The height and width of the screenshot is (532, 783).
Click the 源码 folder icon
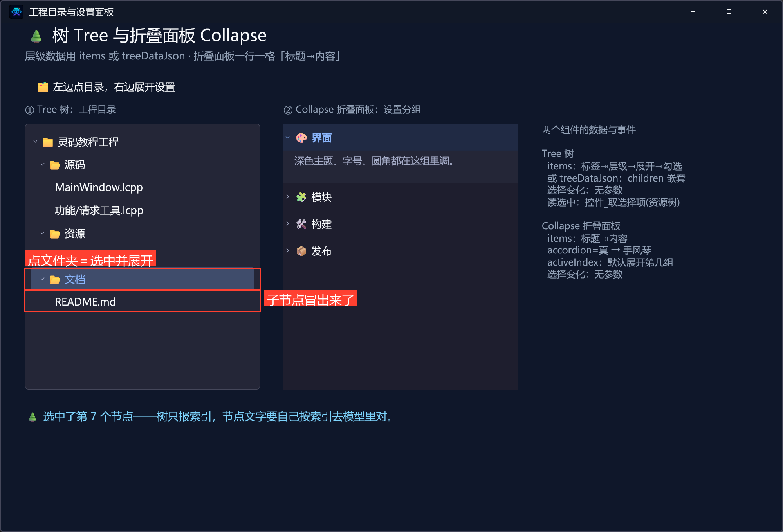coord(55,165)
